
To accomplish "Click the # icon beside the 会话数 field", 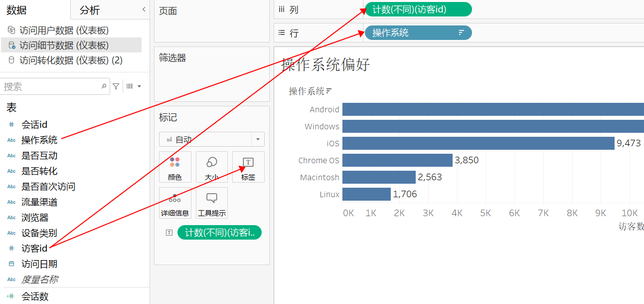I will click(11, 296).
